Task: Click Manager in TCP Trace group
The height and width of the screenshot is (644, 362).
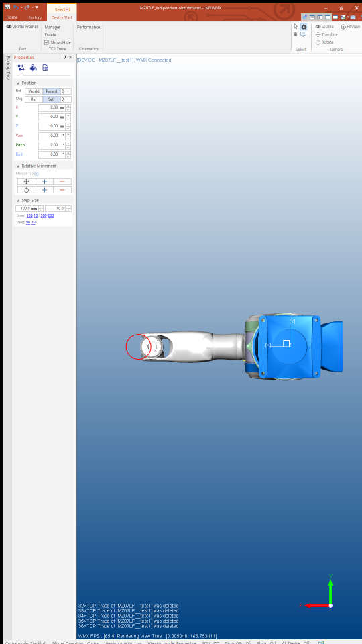Action: (x=52, y=27)
